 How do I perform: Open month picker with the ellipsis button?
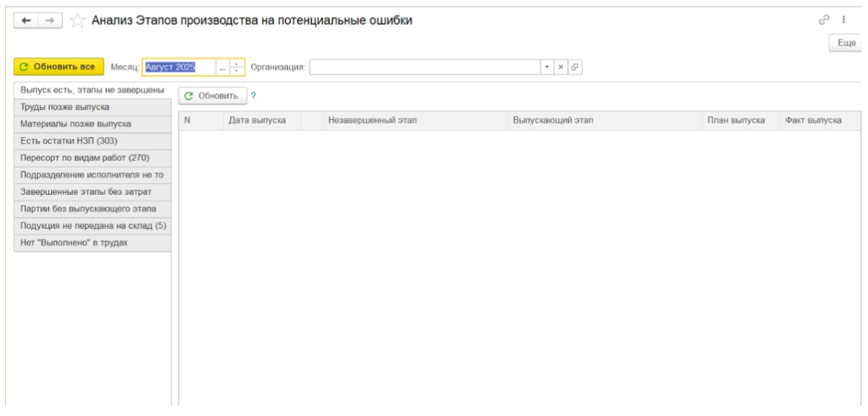tap(223, 67)
